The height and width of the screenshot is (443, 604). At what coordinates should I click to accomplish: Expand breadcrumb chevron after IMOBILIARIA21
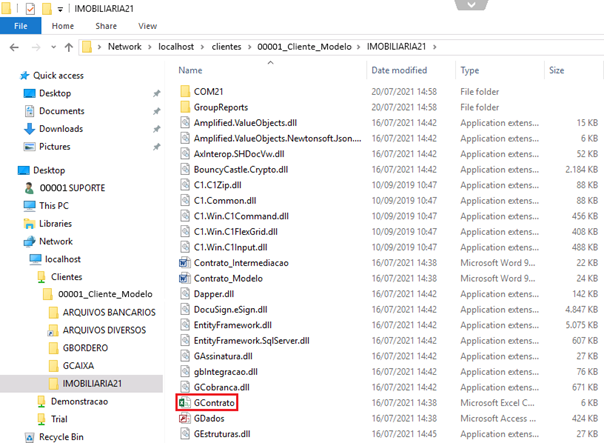[435, 47]
